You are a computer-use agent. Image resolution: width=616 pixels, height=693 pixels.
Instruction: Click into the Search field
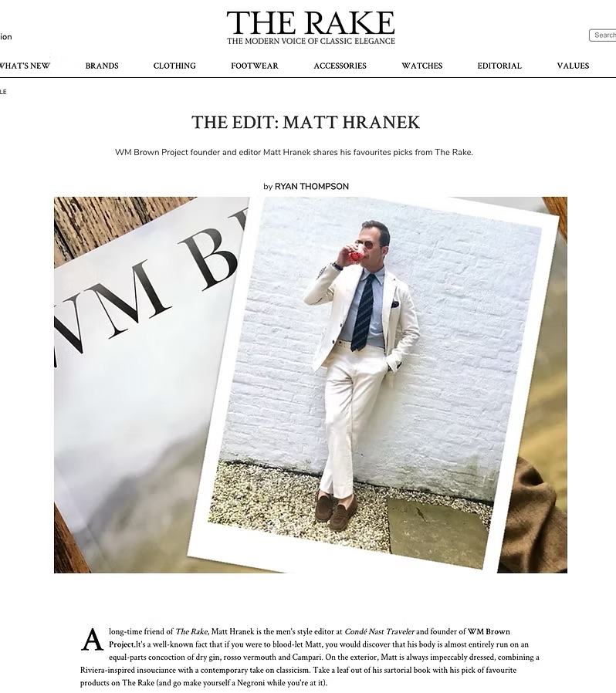point(603,35)
